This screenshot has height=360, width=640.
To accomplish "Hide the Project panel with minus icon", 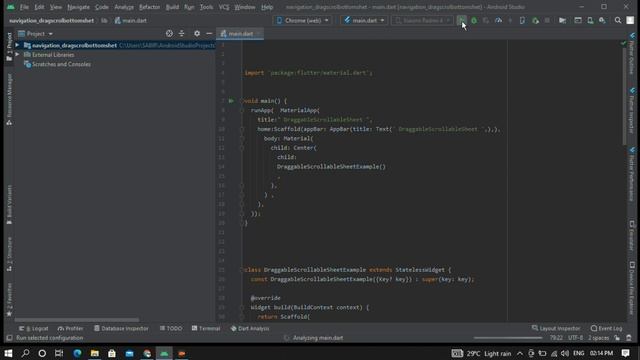I will coord(209,34).
